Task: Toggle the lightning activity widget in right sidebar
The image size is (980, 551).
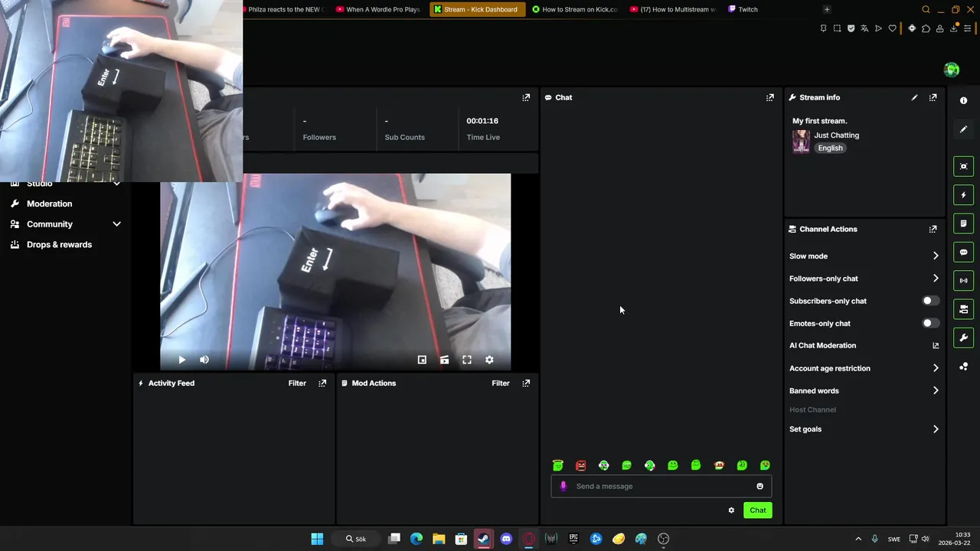Action: click(964, 195)
